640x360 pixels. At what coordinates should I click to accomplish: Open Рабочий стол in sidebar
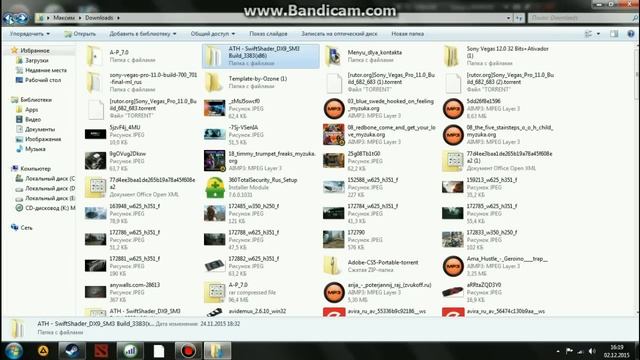[43, 80]
